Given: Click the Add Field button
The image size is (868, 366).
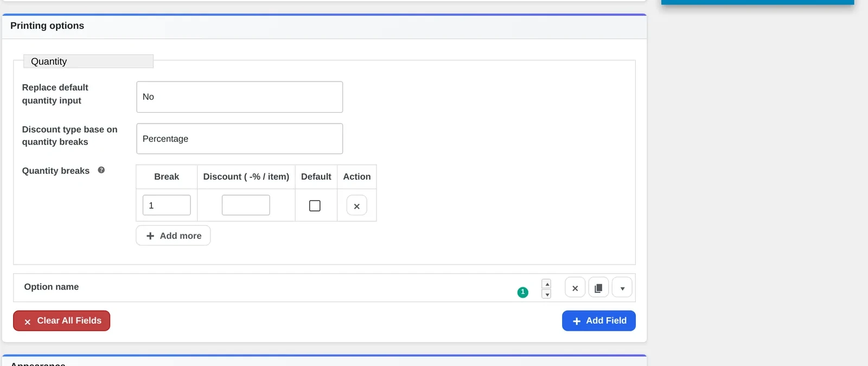Looking at the screenshot, I should click(599, 320).
